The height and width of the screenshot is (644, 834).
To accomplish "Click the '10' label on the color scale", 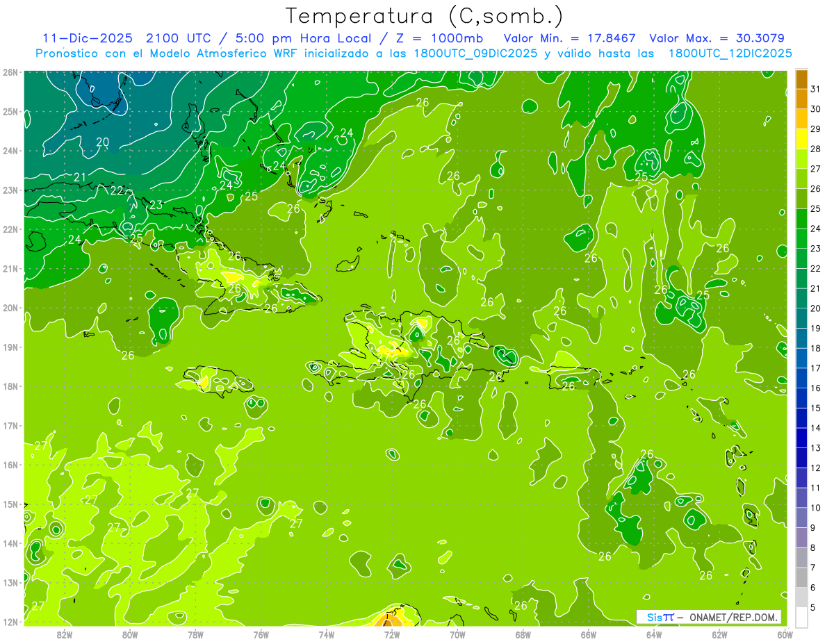I will [x=815, y=508].
